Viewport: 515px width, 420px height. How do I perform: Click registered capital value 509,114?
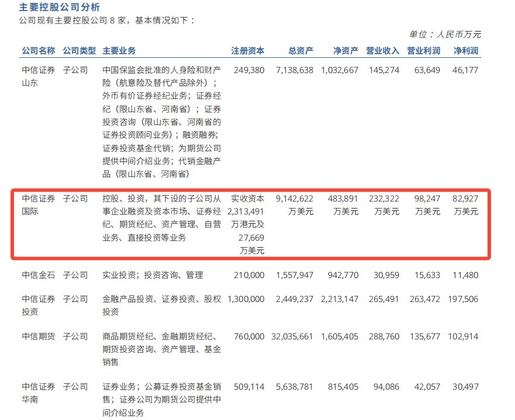[249, 387]
